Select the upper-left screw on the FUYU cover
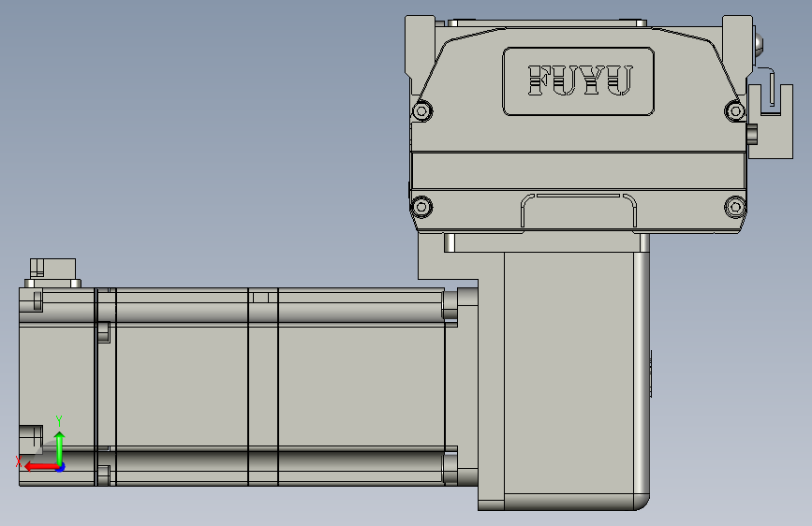 tap(422, 110)
